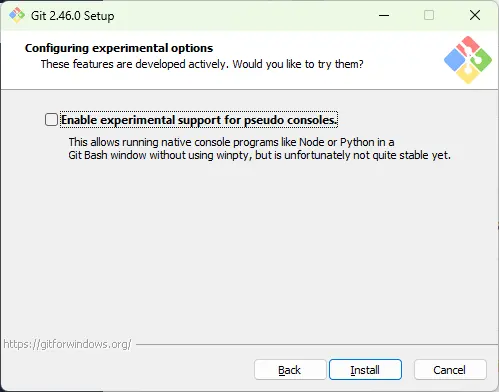This screenshot has width=499, height=392.
Task: Click the 'Git 2.46.0 Setup' title text
Action: (72, 16)
